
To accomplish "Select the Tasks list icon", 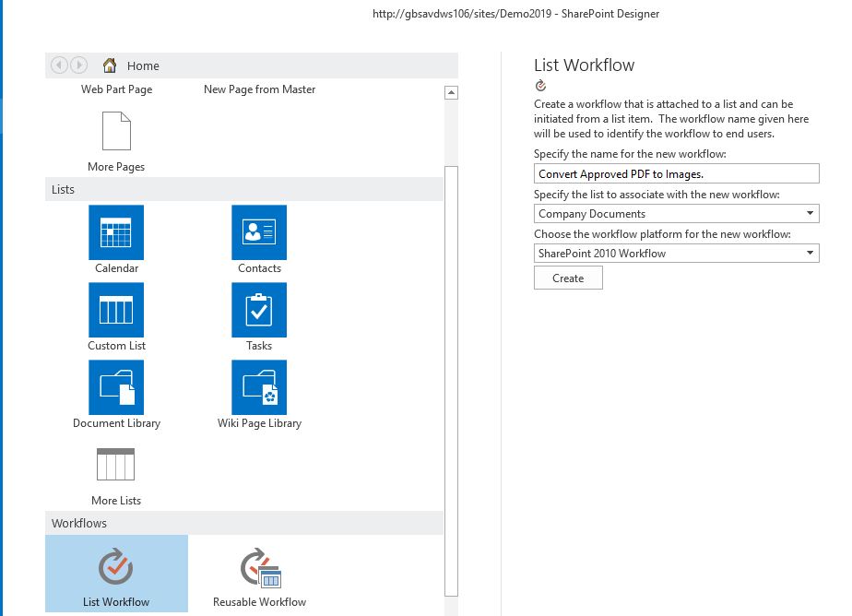I will [258, 309].
